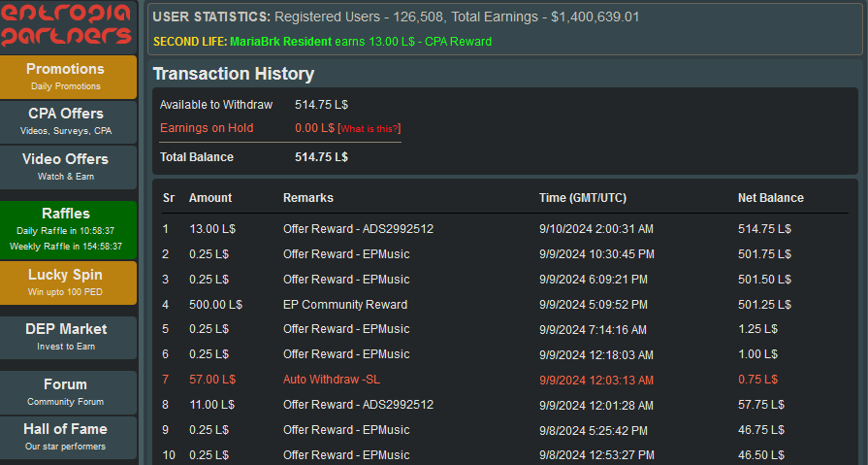Viewport: 868px width, 465px height.
Task: Select the Earnings on Hold label
Action: point(207,128)
